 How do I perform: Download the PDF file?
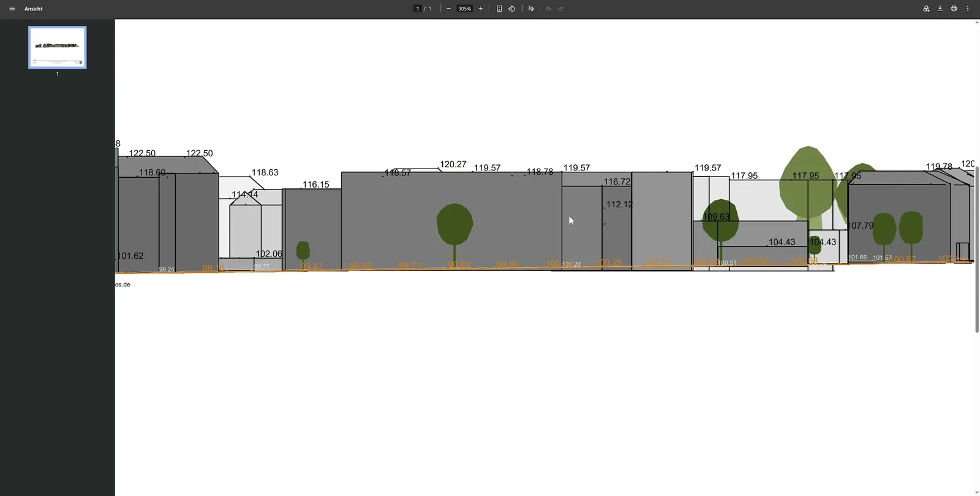[x=940, y=9]
